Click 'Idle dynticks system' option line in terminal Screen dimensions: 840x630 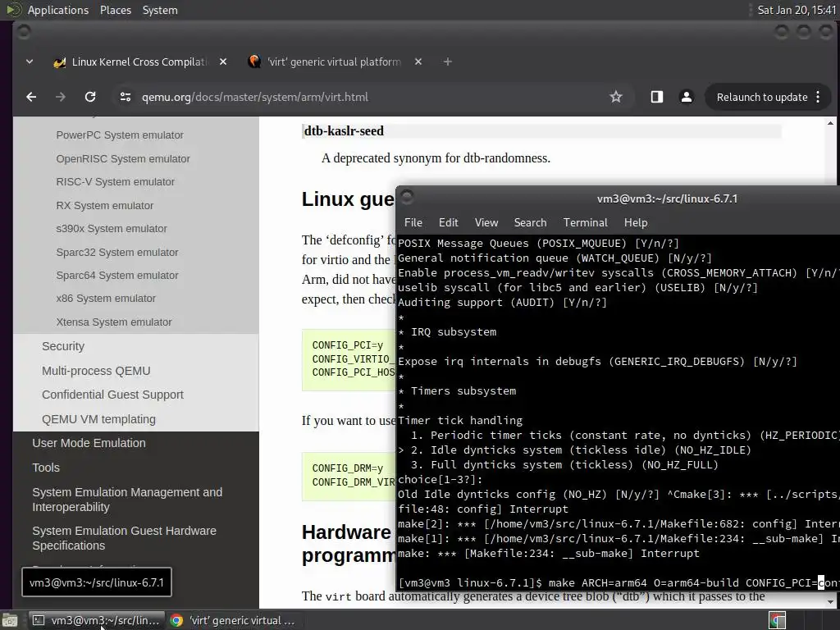[574, 450]
